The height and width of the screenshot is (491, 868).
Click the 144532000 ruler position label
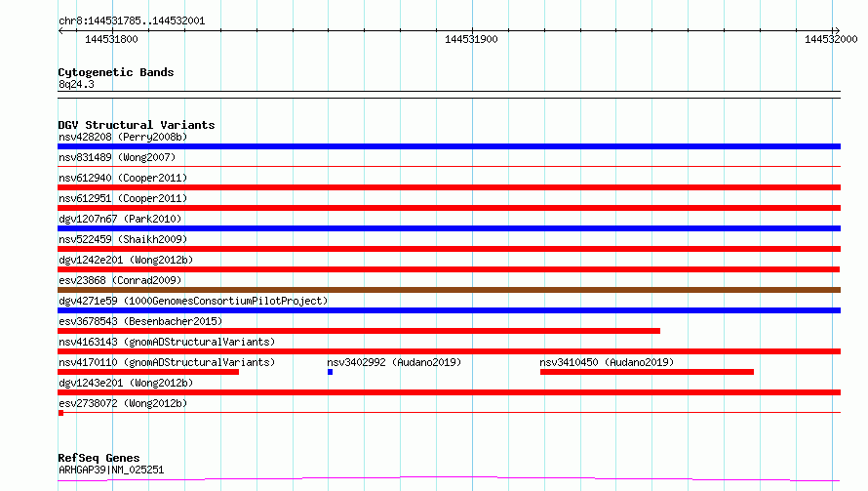tap(831, 39)
